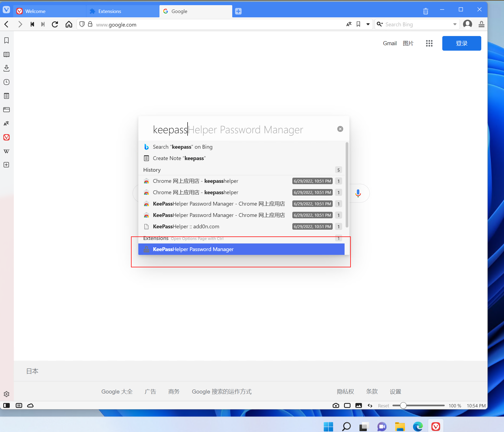504x432 pixels.
Task: Open the Google 大全 footer link
Action: tap(117, 391)
